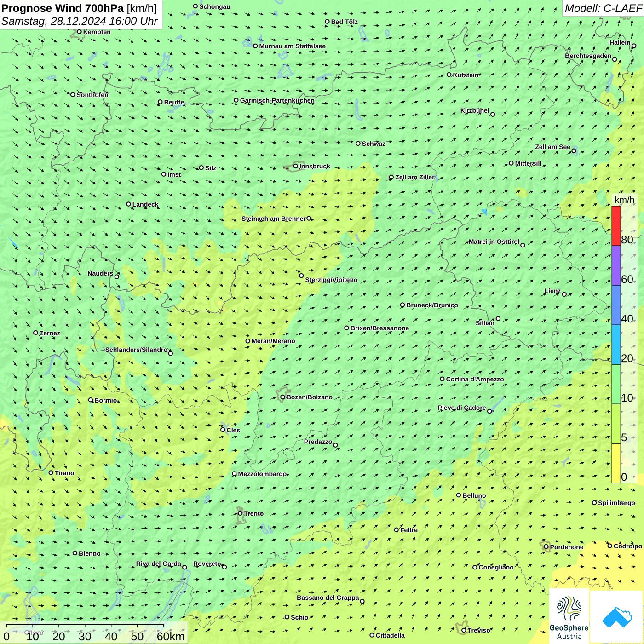
Task: Click the 'Codroipo' label
Action: [x=628, y=546]
